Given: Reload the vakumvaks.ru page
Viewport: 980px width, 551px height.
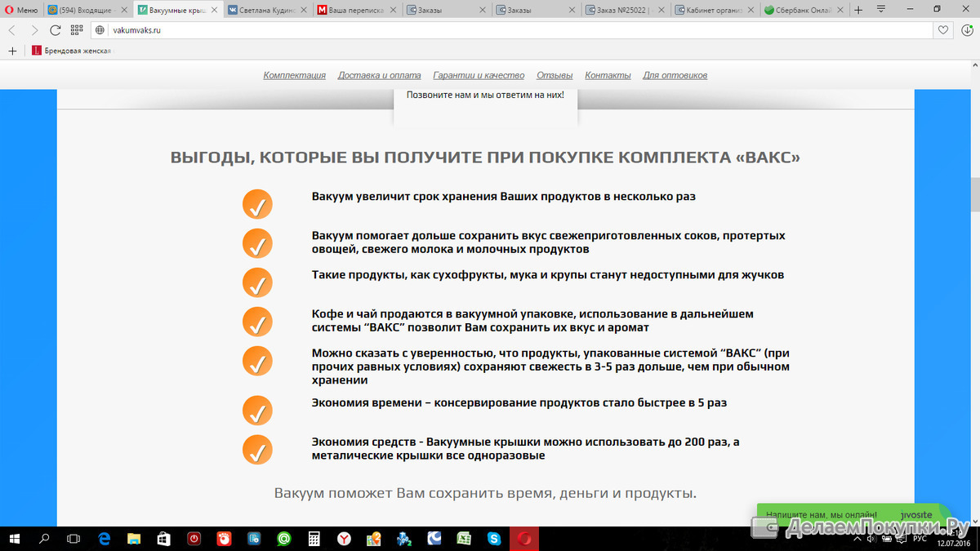Looking at the screenshot, I should [56, 30].
